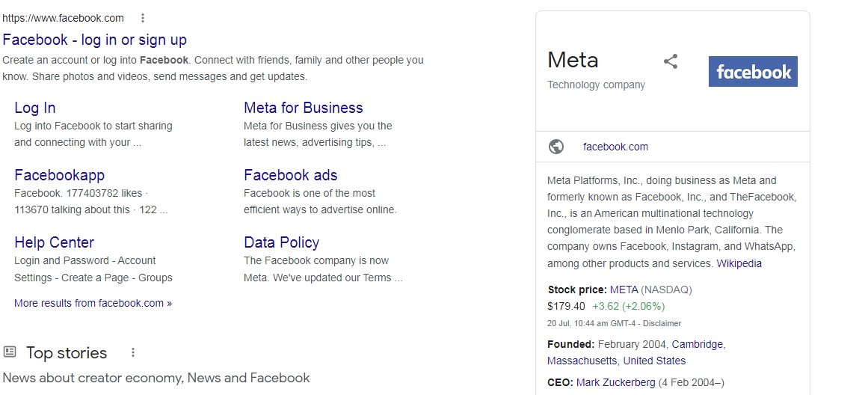Click the META stock ticker link
The width and height of the screenshot is (868, 395).
click(x=624, y=290)
